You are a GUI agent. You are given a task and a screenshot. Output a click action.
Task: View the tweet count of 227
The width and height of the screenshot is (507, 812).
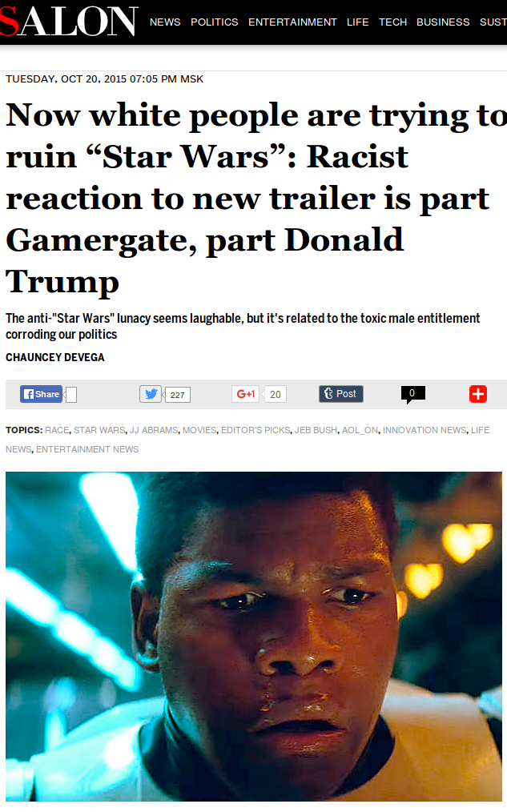[178, 395]
